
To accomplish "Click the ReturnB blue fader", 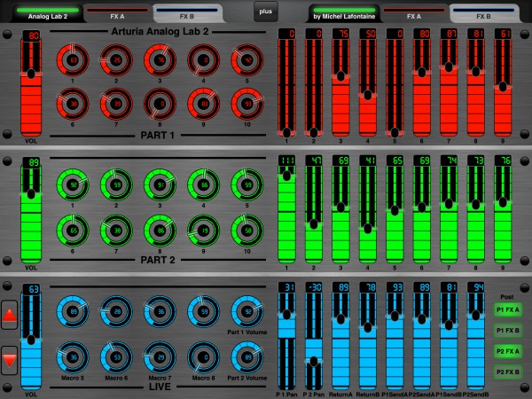I will pyautogui.click(x=368, y=341).
